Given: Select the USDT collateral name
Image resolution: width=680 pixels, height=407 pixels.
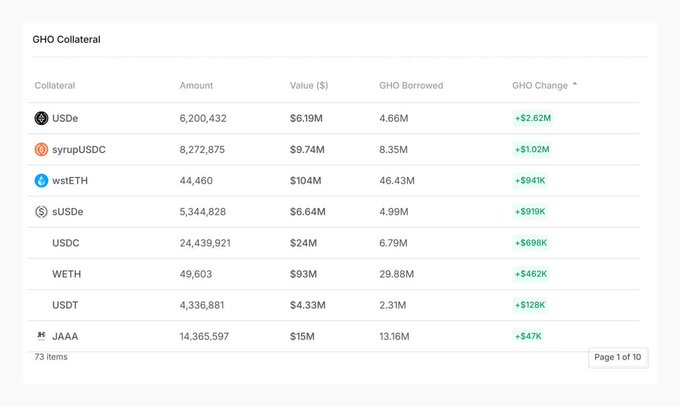Looking at the screenshot, I should coord(65,305).
